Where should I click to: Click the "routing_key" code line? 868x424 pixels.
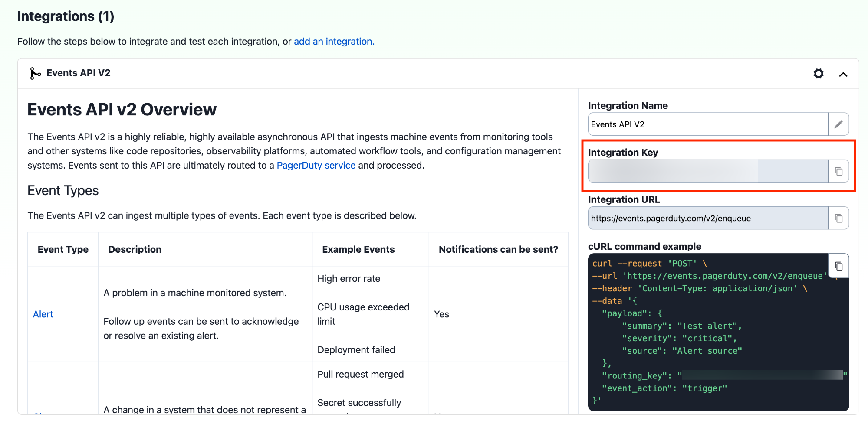pyautogui.click(x=724, y=376)
